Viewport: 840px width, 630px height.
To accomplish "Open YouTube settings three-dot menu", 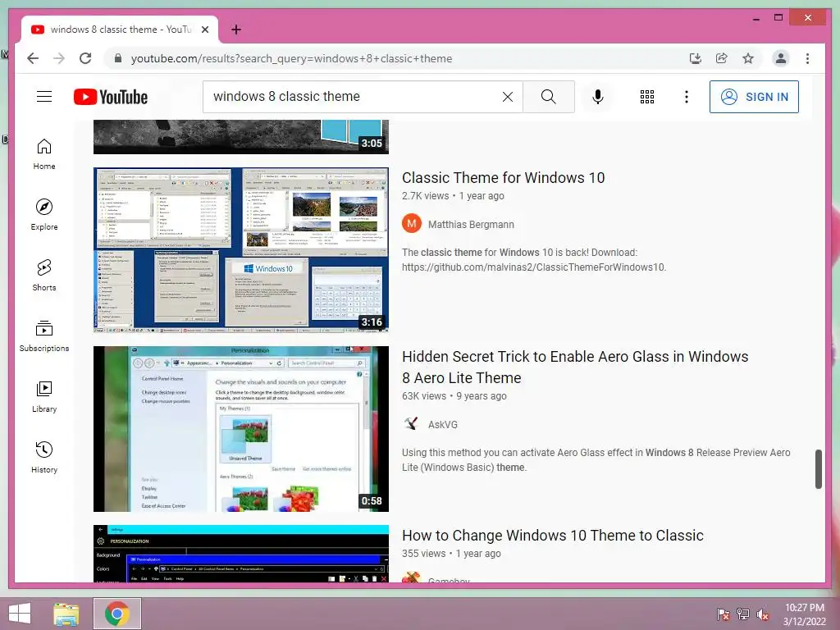I will pos(687,97).
